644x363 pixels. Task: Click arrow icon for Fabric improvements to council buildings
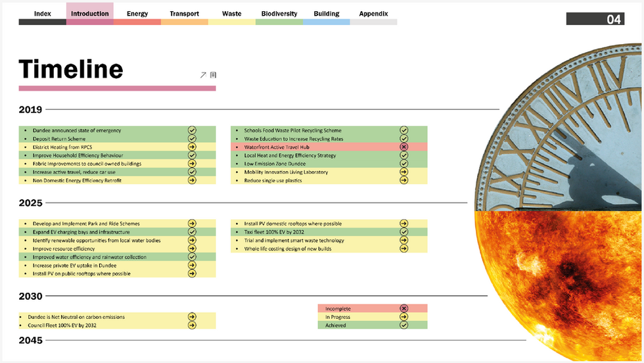click(x=192, y=164)
